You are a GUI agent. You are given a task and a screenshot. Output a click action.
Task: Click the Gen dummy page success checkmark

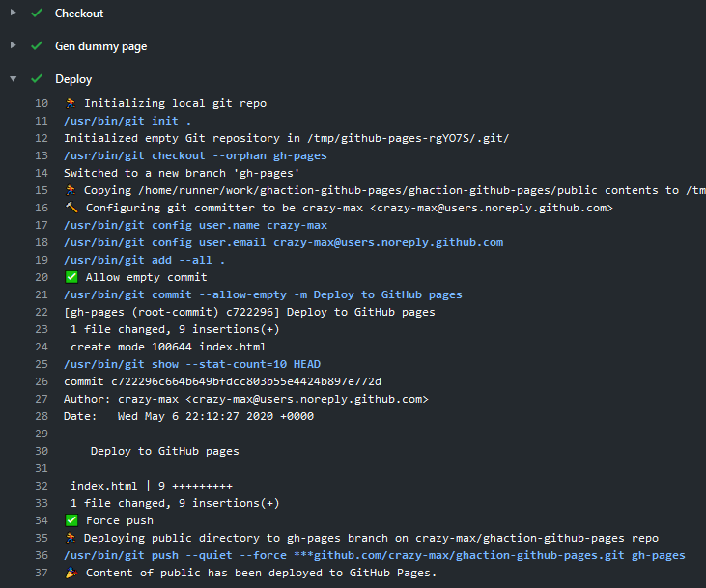tap(37, 46)
